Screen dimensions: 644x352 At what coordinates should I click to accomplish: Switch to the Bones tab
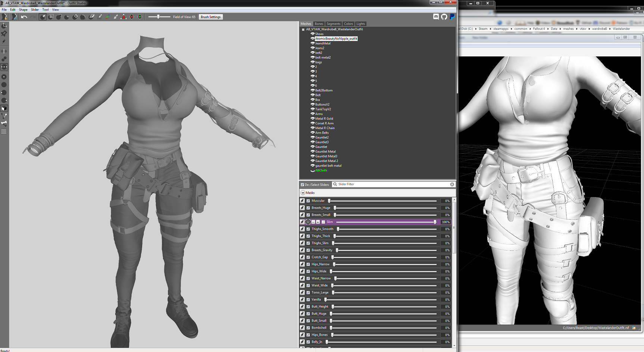[x=319, y=24]
